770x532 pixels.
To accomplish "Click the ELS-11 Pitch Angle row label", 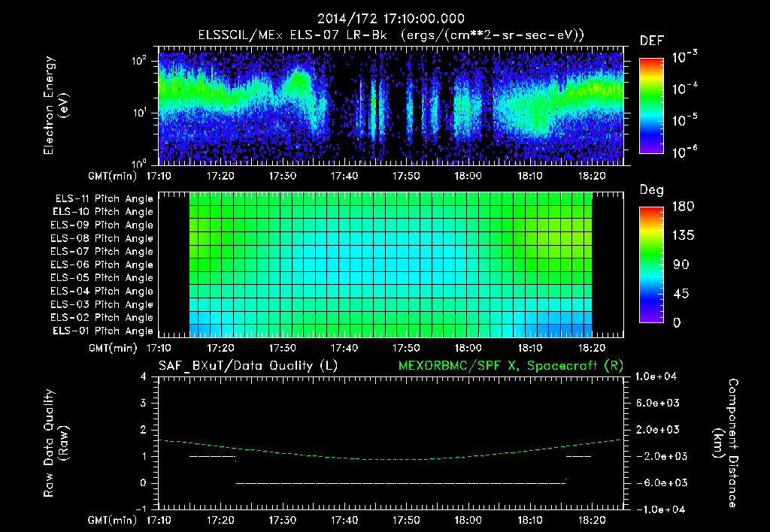I will (x=104, y=199).
